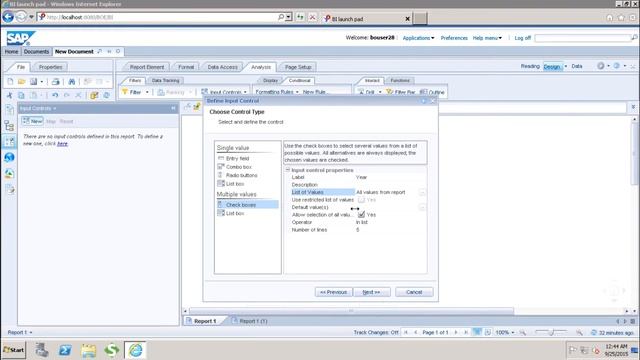Open Document Structure and Filters side icon
Image resolution: width=640 pixels, height=360 pixels.
click(x=9, y=189)
